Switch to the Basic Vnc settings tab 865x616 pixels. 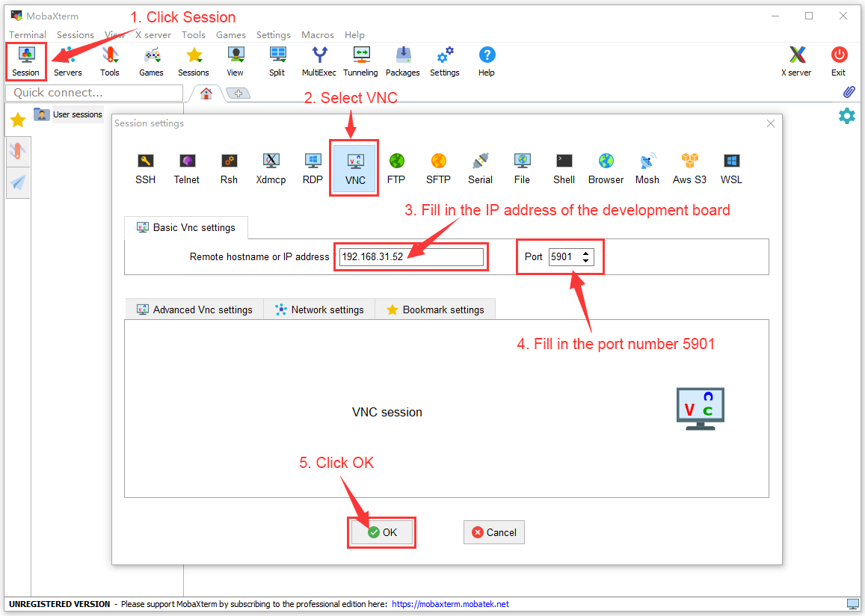click(x=186, y=227)
